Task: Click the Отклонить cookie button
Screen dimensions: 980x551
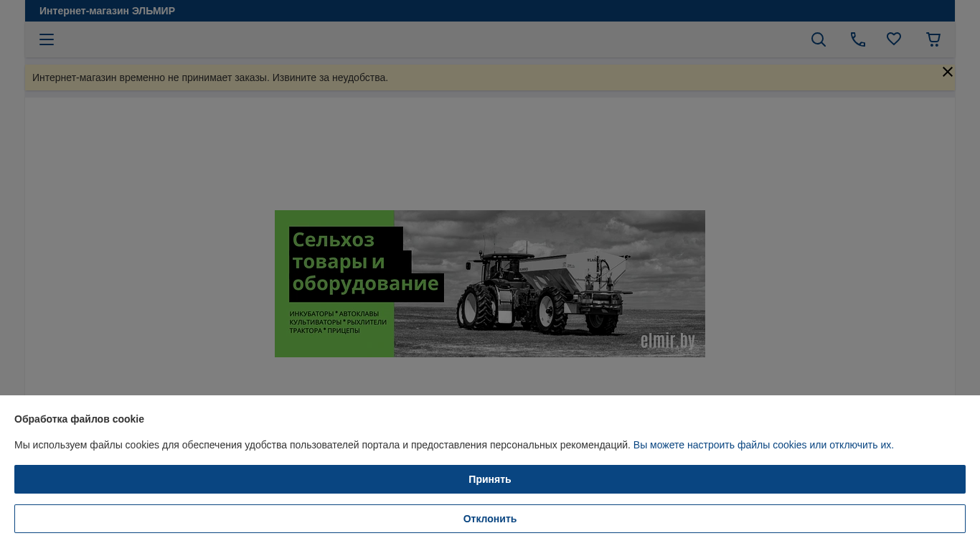Action: [490, 519]
